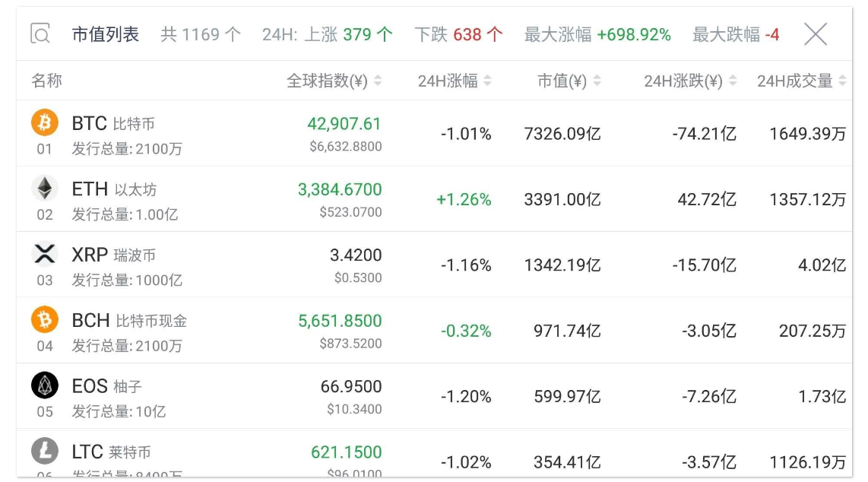This screenshot has width=868, height=482.
Task: Click LTC price 621.1500
Action: (x=346, y=452)
